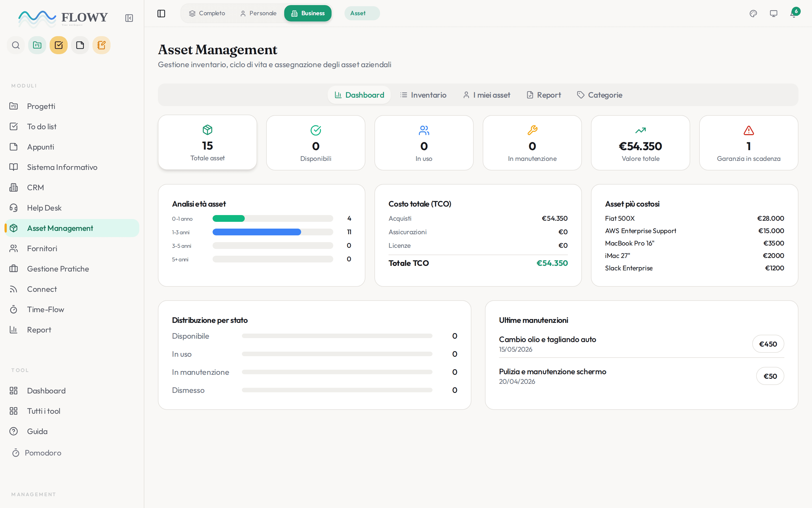
Task: Open Gestione Pratiche module
Action: [x=72, y=269]
